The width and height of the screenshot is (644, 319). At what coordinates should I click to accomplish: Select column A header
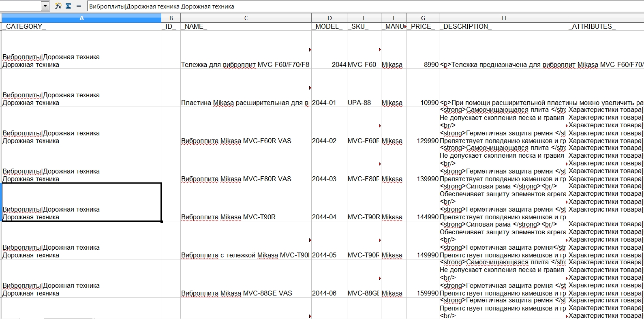tap(81, 18)
